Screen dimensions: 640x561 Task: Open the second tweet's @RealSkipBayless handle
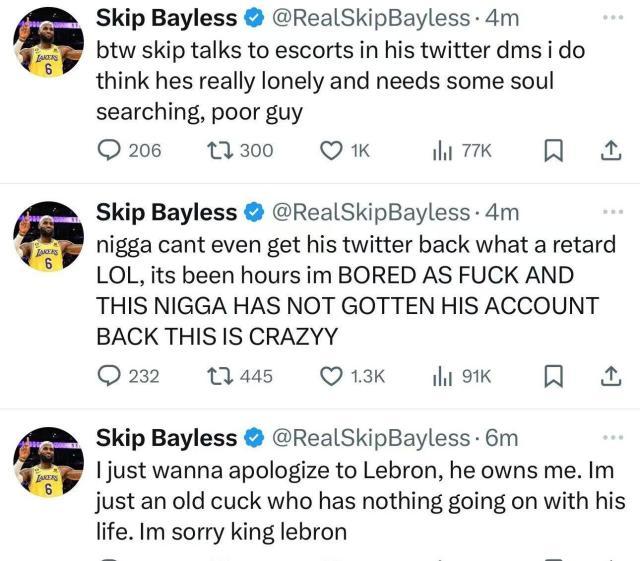[x=371, y=212]
